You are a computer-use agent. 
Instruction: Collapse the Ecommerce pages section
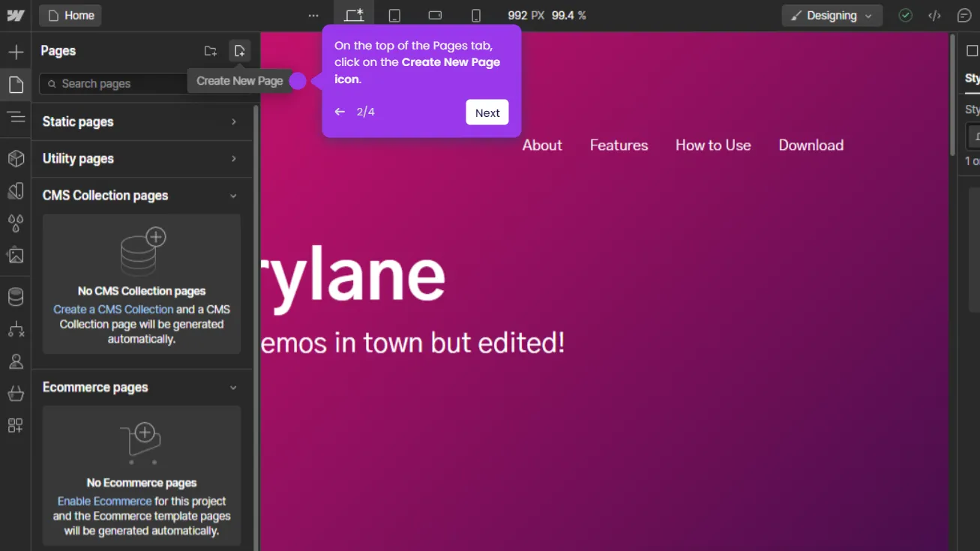(x=142, y=387)
